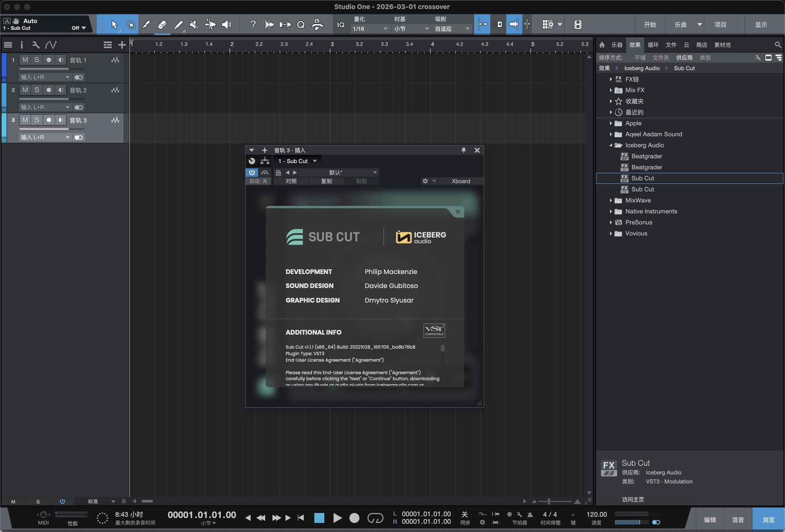The image size is (785, 532).
Task: Click the plugin settings gear icon
Action: 425,181
